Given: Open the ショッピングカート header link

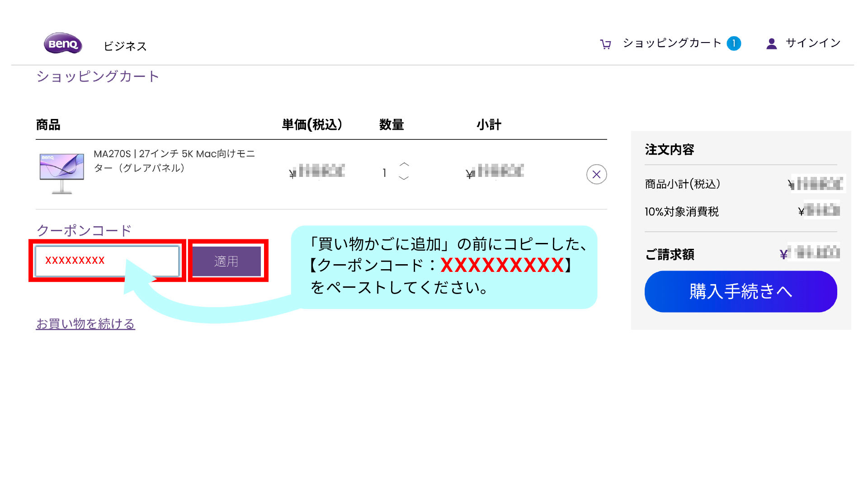Looking at the screenshot, I should tap(672, 43).
